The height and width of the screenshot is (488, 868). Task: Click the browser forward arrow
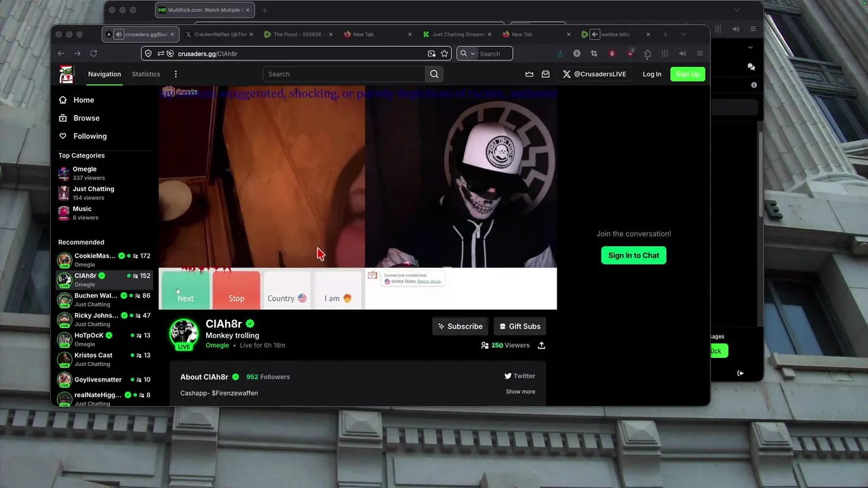coord(77,54)
